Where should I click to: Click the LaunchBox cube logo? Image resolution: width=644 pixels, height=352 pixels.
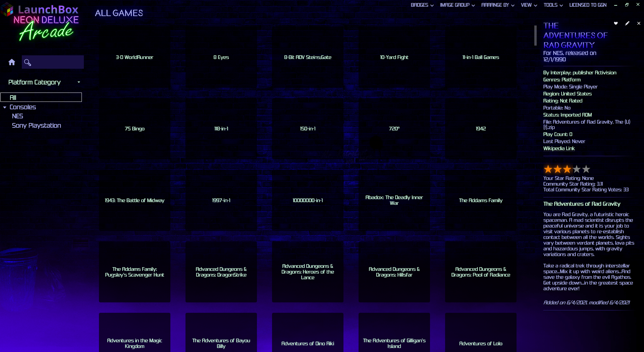click(7, 10)
